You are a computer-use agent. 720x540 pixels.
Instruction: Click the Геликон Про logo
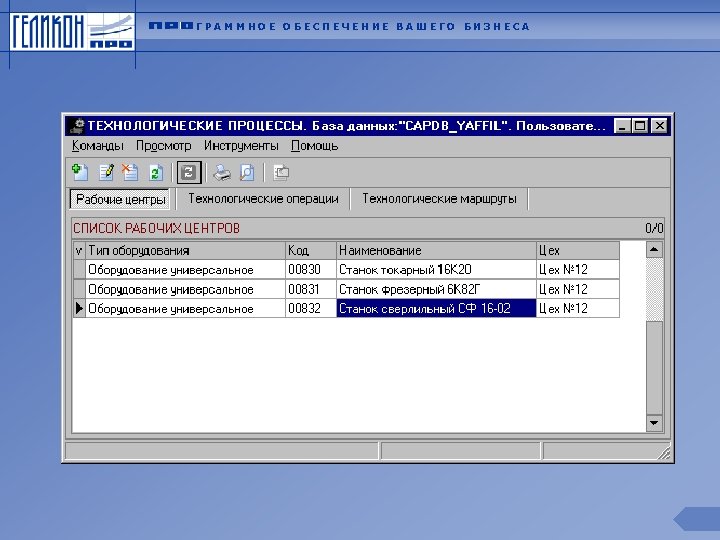coord(72,31)
